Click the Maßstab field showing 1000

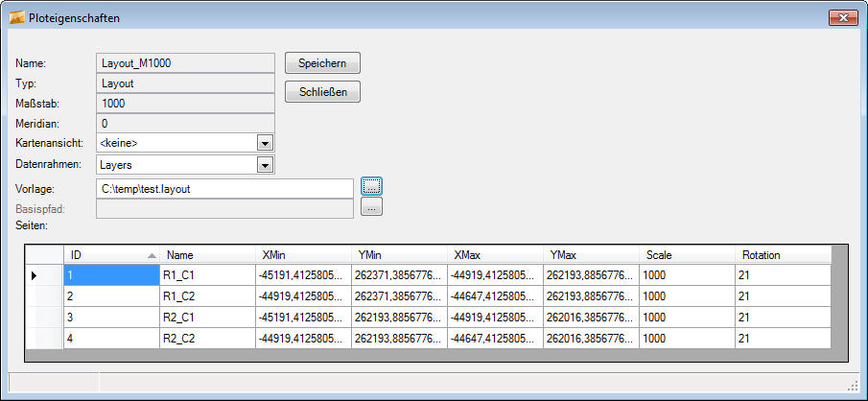tap(185, 104)
